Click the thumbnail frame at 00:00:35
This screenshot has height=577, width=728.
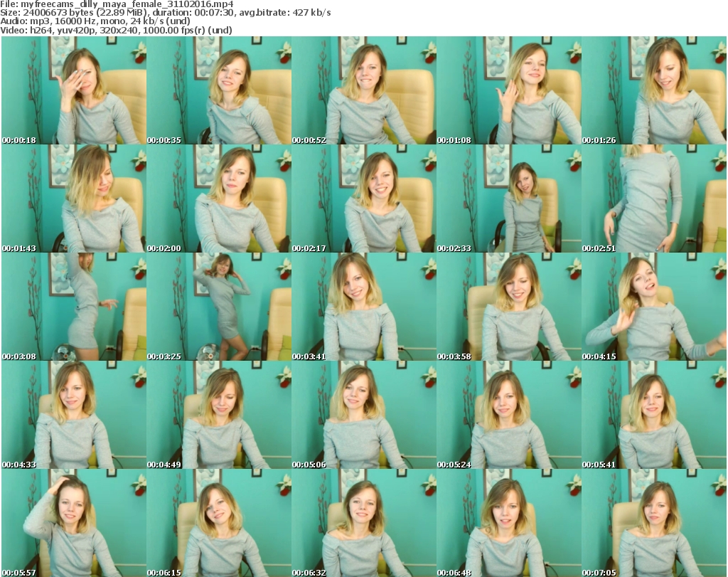coord(219,90)
